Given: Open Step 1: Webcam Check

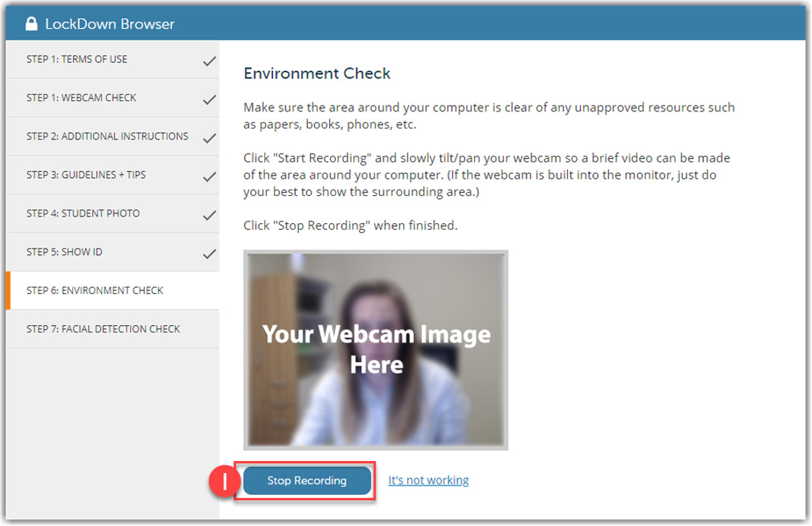Looking at the screenshot, I should (x=81, y=98).
